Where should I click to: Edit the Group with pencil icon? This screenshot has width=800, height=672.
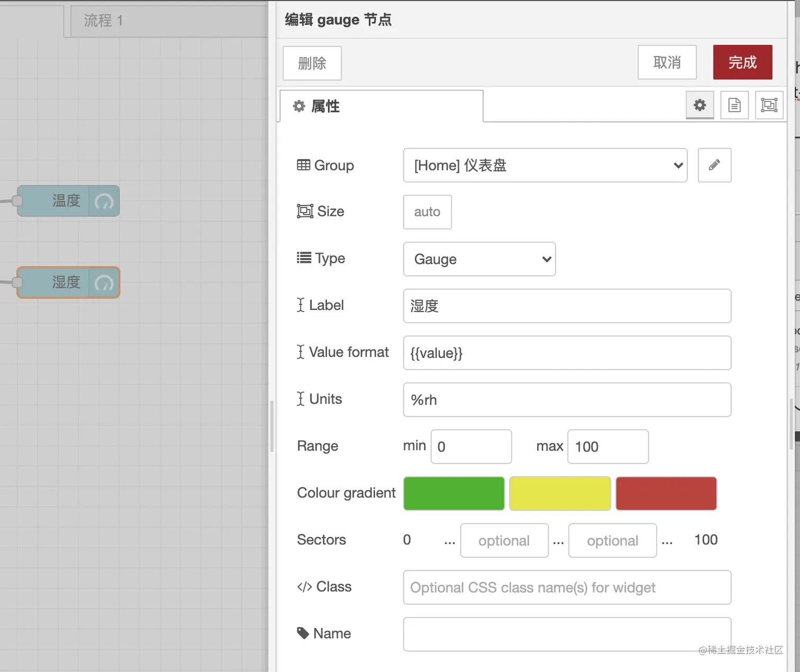pos(714,165)
